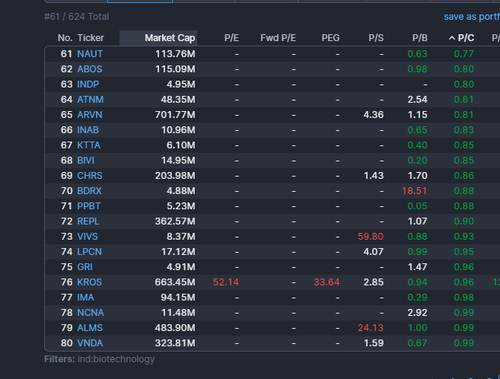Open ABOS ticker link

pos(90,69)
